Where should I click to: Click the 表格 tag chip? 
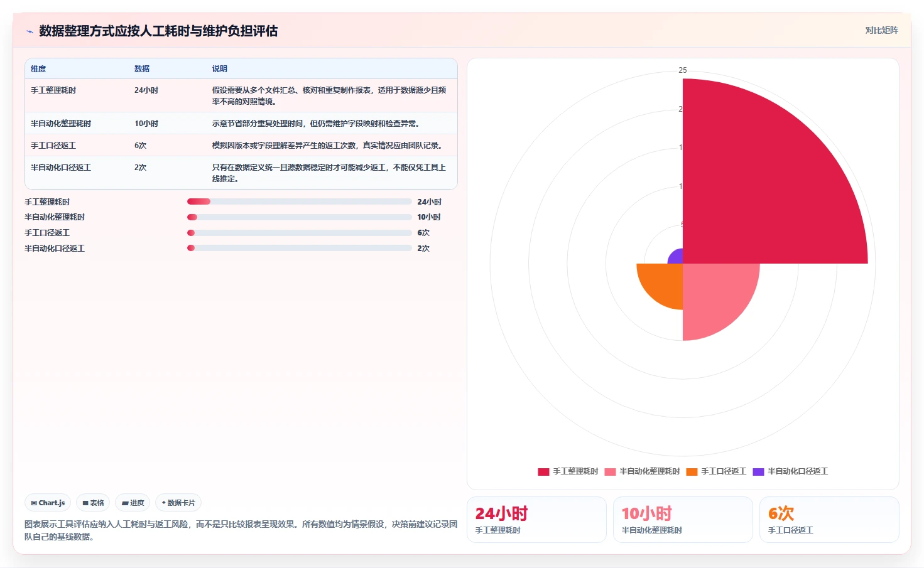[x=93, y=503]
